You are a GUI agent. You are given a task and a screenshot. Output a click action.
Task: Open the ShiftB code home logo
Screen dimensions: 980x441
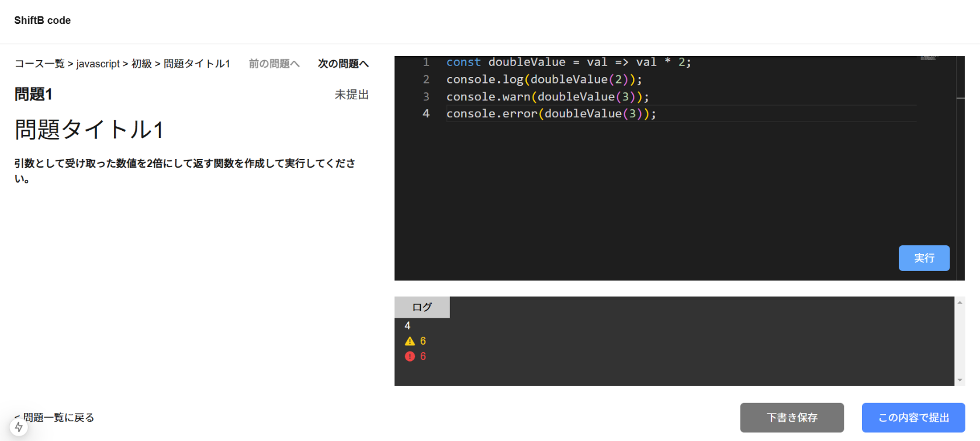pos(42,20)
